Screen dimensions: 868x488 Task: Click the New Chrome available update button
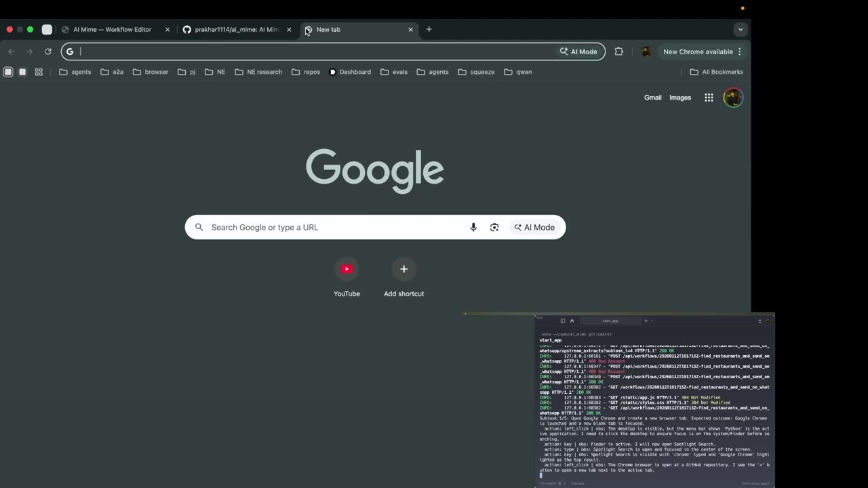coord(698,52)
